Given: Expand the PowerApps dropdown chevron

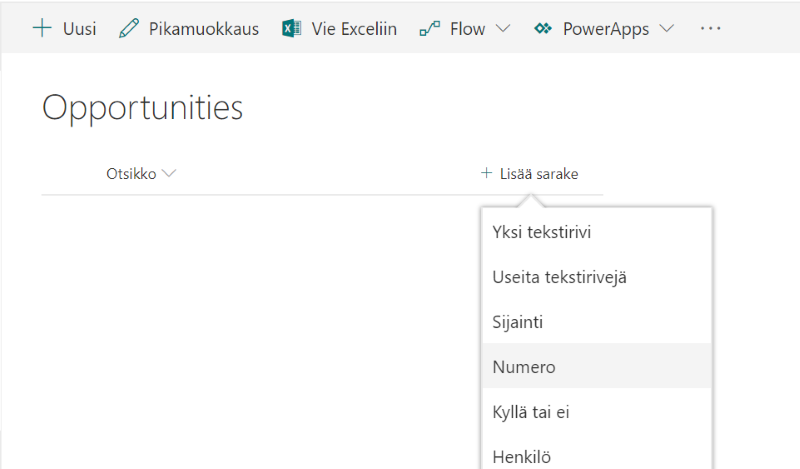Looking at the screenshot, I should [667, 29].
